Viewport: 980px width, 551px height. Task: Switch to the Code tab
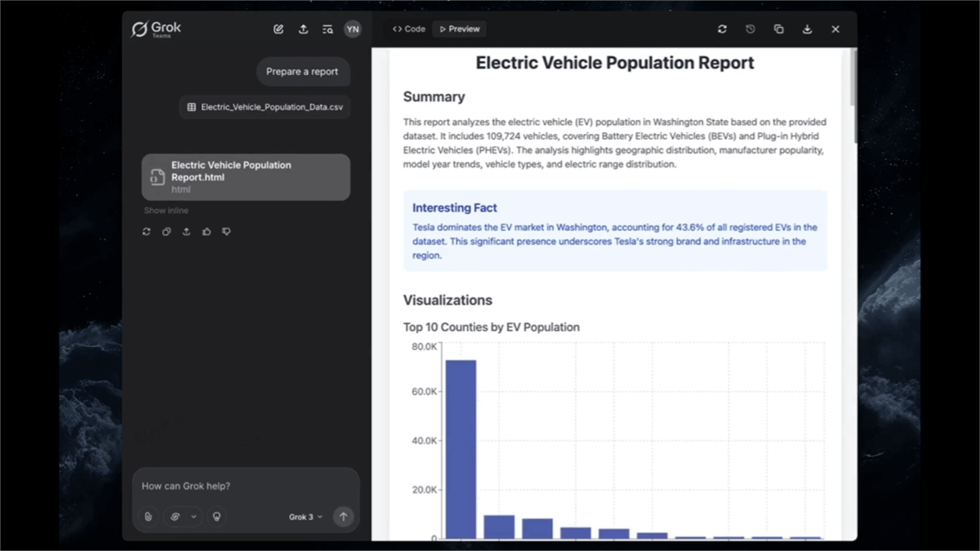408,29
